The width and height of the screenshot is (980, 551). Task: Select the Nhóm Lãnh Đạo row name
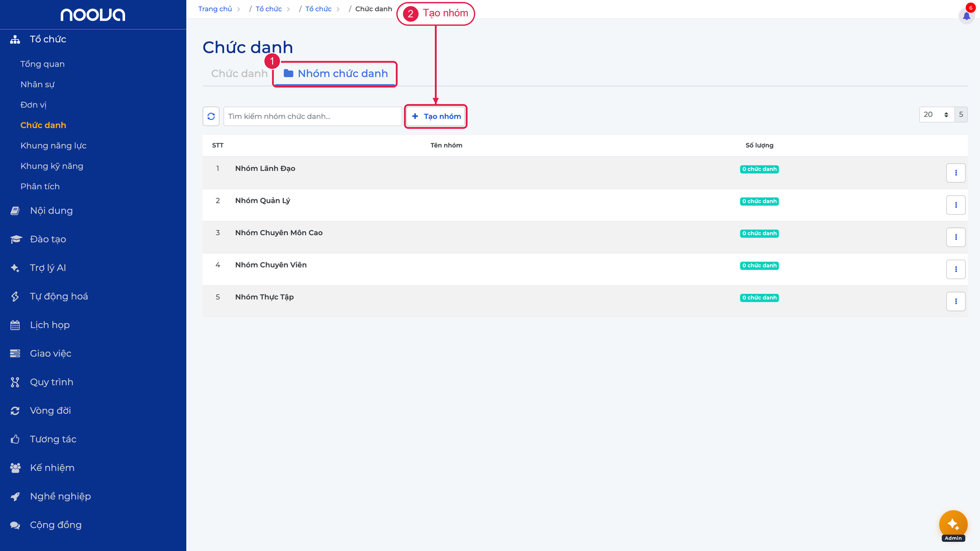point(265,168)
